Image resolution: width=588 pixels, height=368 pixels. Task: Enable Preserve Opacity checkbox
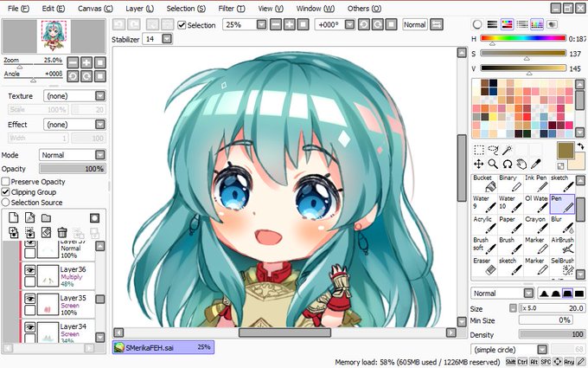[x=6, y=182]
